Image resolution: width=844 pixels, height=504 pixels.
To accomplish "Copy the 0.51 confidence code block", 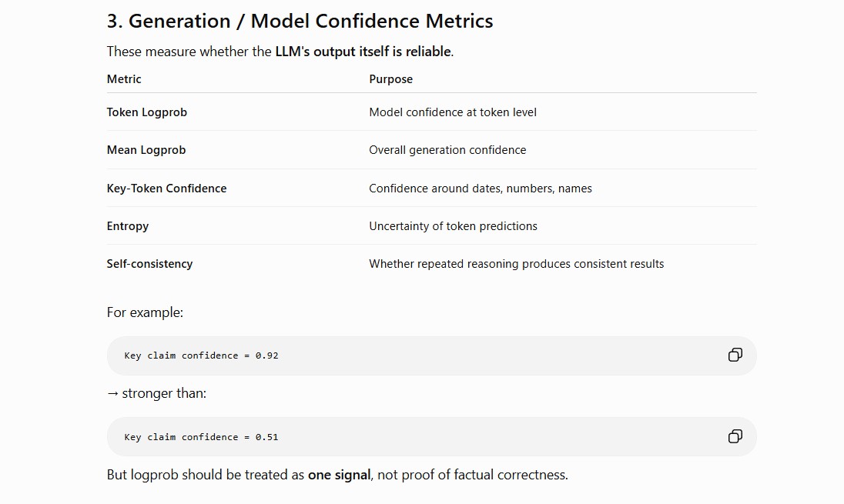I will (735, 436).
